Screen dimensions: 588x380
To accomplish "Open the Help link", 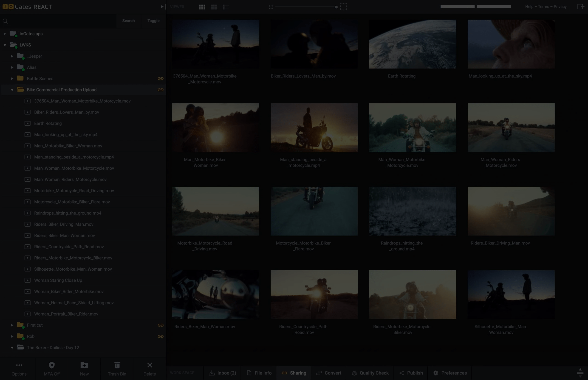I will click(529, 7).
